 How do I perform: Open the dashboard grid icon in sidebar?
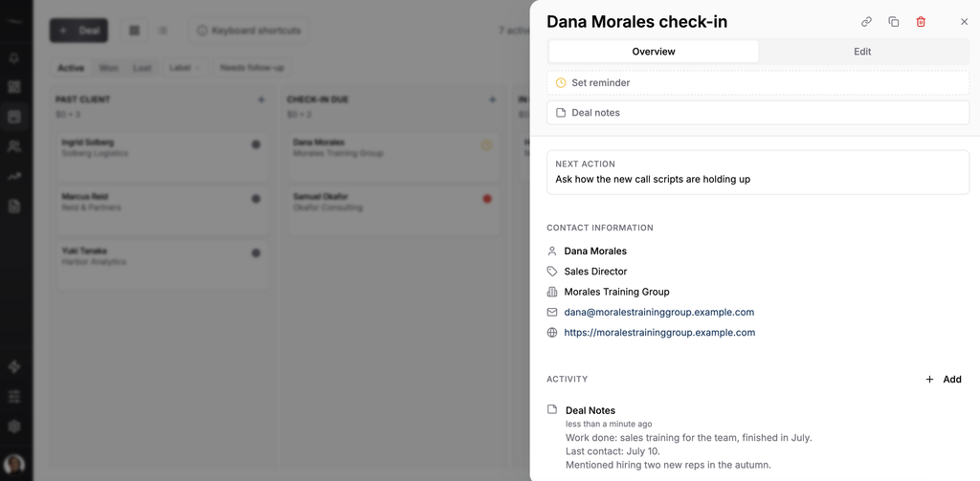pos(13,87)
